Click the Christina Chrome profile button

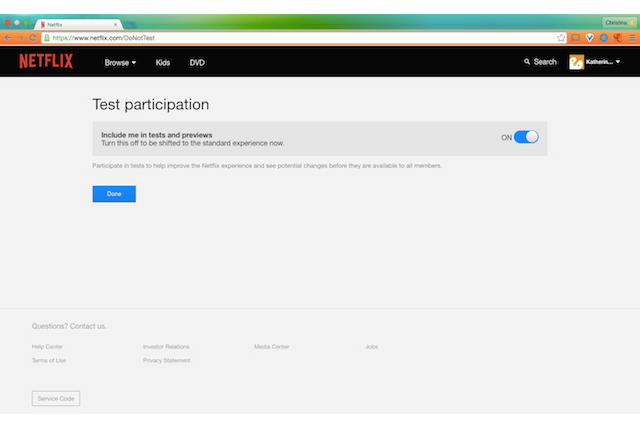pyautogui.click(x=615, y=22)
